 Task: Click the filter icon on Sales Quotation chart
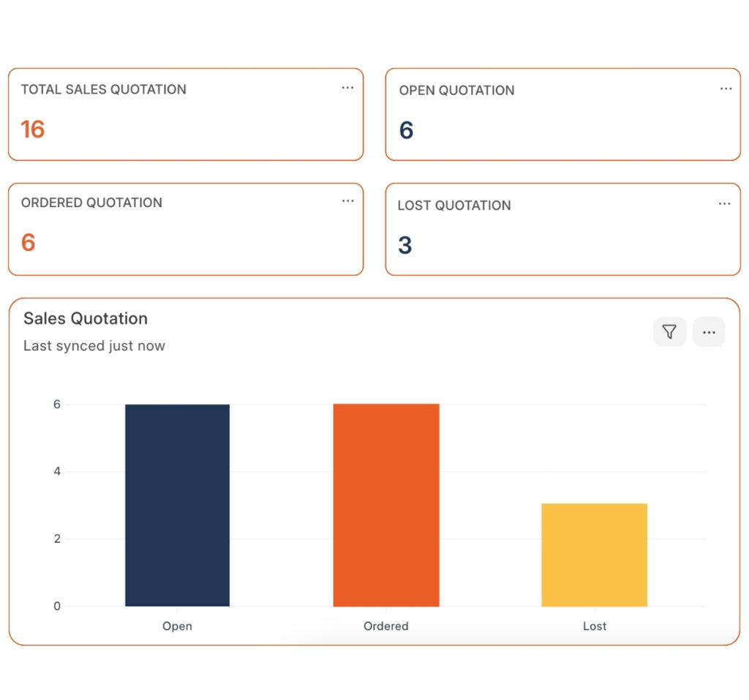click(x=669, y=331)
